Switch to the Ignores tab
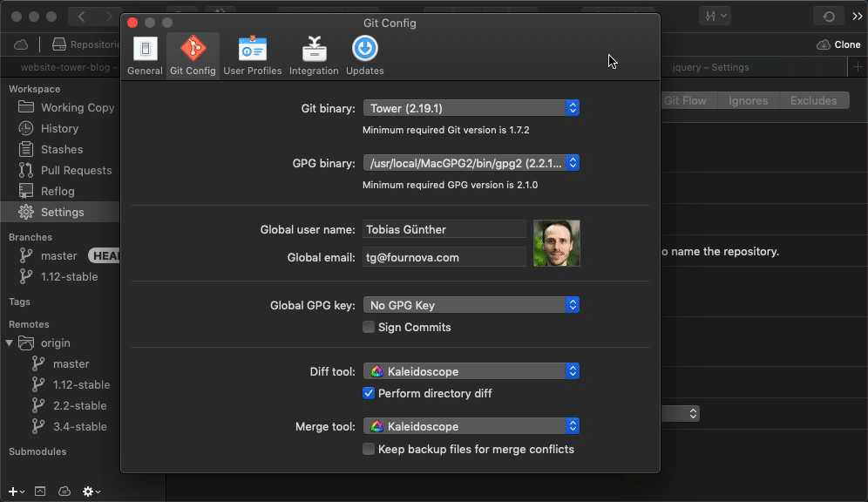 click(748, 100)
